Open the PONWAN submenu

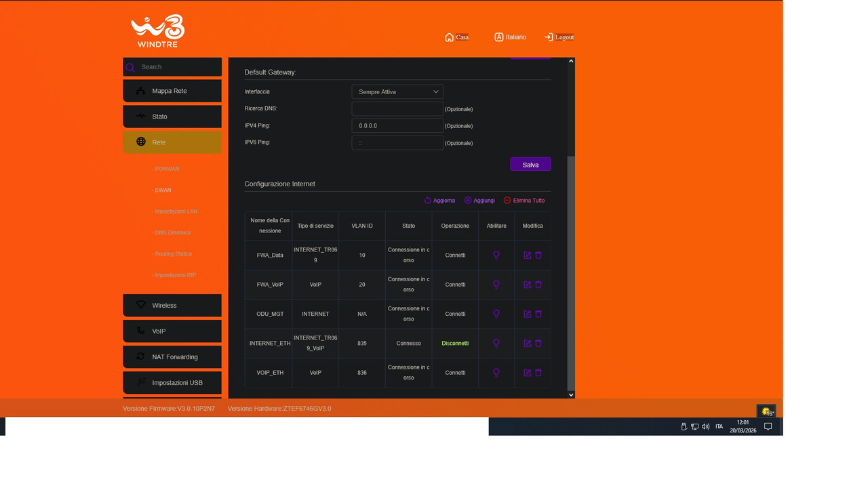(165, 169)
